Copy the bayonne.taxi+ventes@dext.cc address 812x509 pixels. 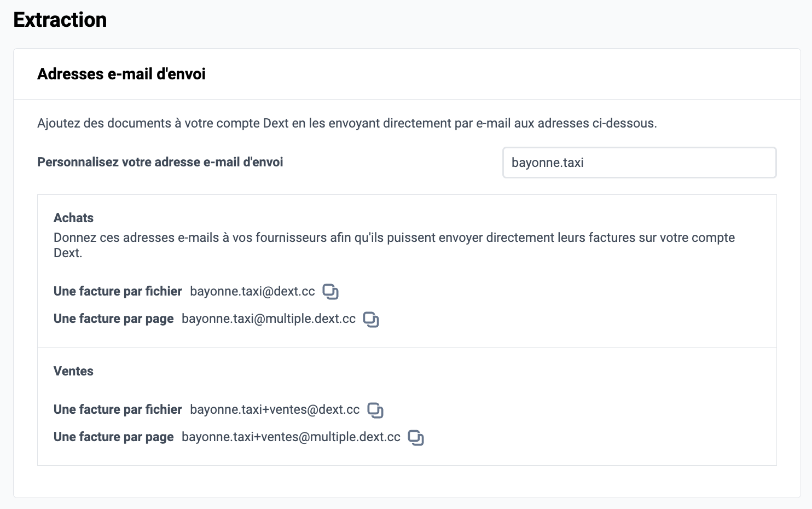pyautogui.click(x=375, y=410)
